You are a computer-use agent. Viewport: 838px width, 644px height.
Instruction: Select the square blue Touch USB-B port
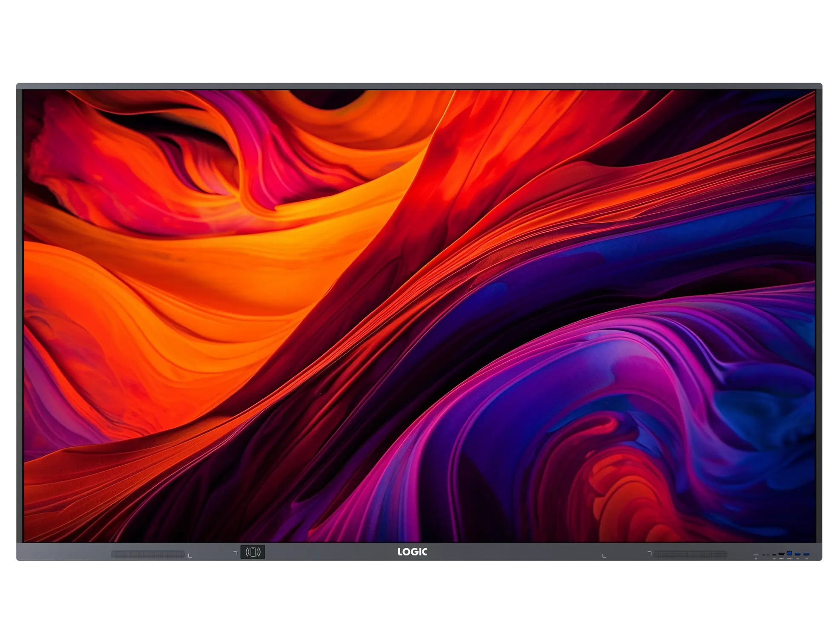789,553
